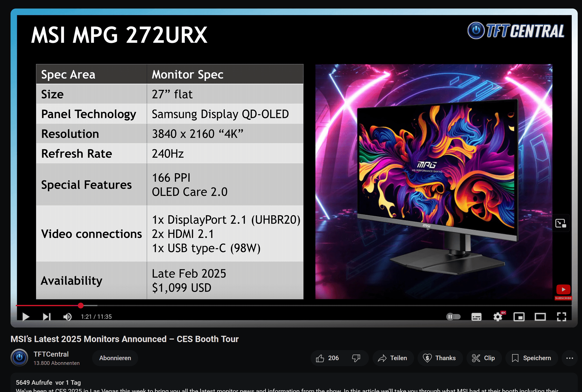The width and height of the screenshot is (582, 392).
Task: Create a Clip from video
Action: 484,358
